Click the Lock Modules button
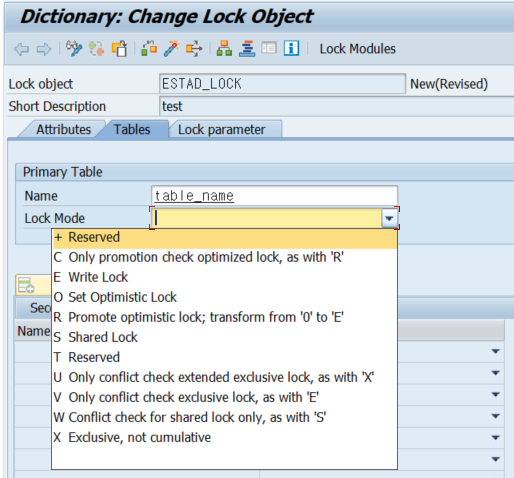This screenshot has height=478, width=514. (358, 49)
